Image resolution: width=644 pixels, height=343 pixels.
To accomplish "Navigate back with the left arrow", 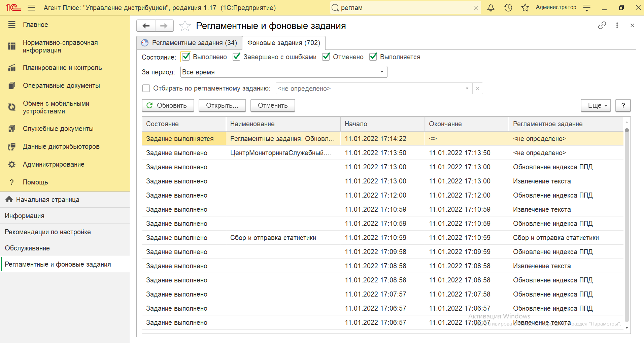I will tap(146, 26).
